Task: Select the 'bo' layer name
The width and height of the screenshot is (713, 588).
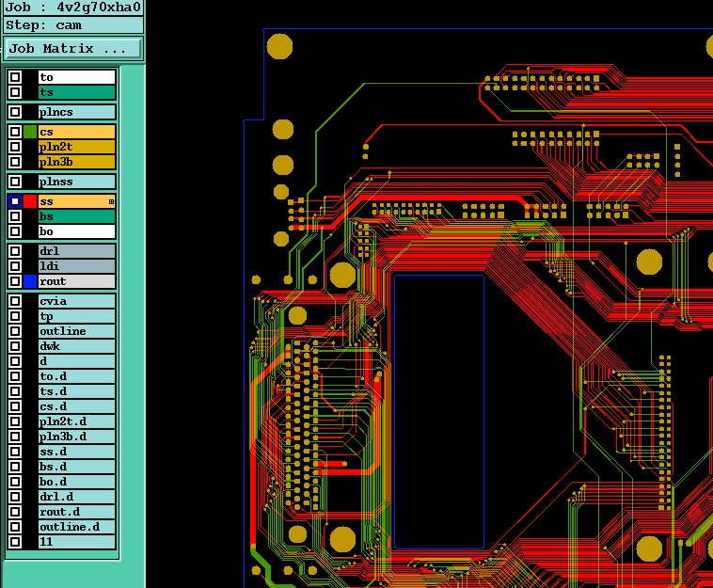Action: [x=76, y=231]
